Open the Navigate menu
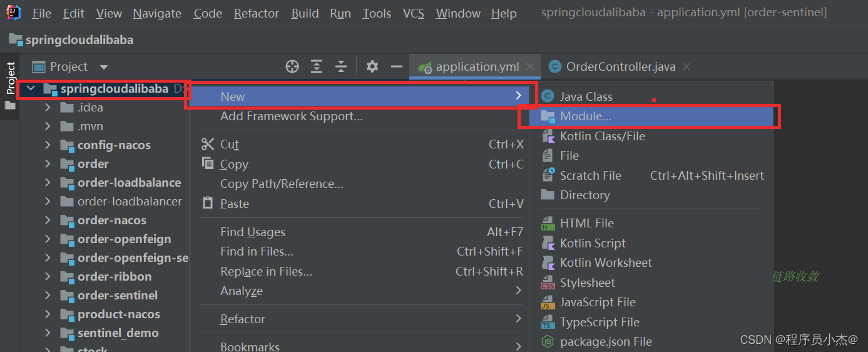 [x=157, y=13]
